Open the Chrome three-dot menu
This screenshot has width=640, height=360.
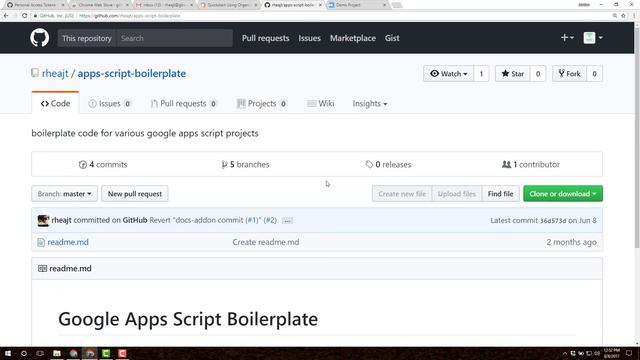click(634, 16)
